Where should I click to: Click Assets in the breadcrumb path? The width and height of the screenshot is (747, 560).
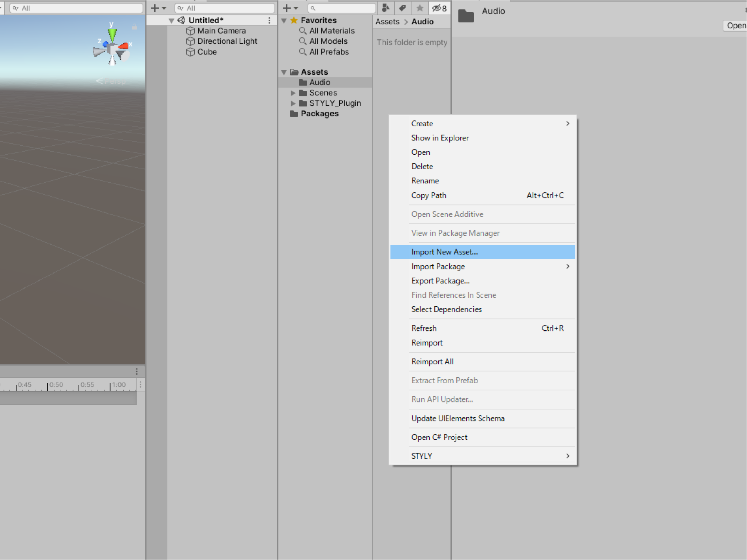click(388, 22)
